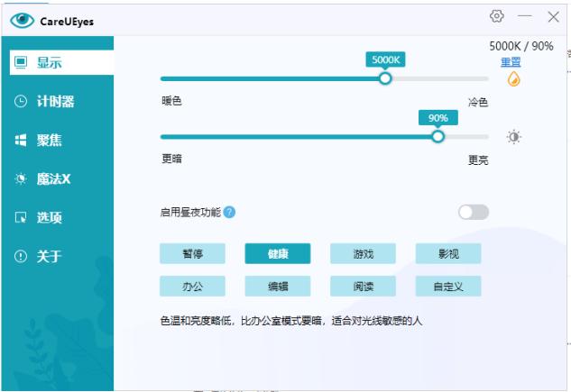This screenshot has width=571, height=392.
Task: Click the brightness sun icon
Action: [514, 137]
